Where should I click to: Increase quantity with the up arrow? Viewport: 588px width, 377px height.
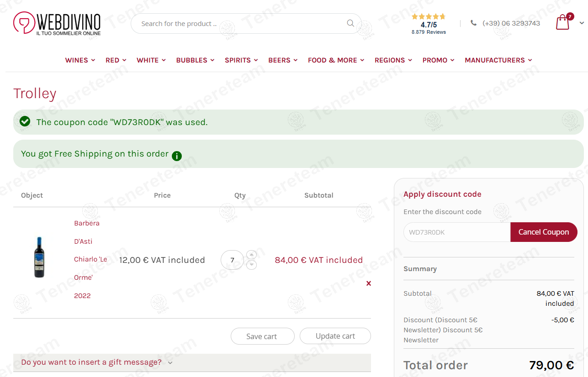[251, 255]
